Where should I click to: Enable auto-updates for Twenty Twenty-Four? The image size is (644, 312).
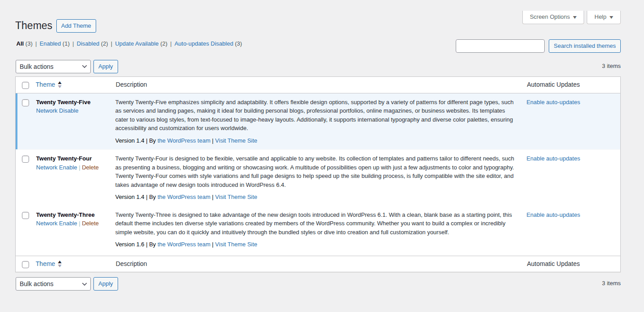pos(553,159)
